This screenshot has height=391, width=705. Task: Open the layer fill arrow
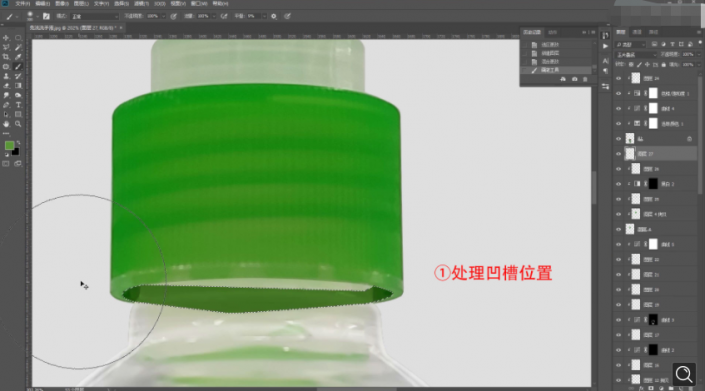pyautogui.click(x=698, y=65)
